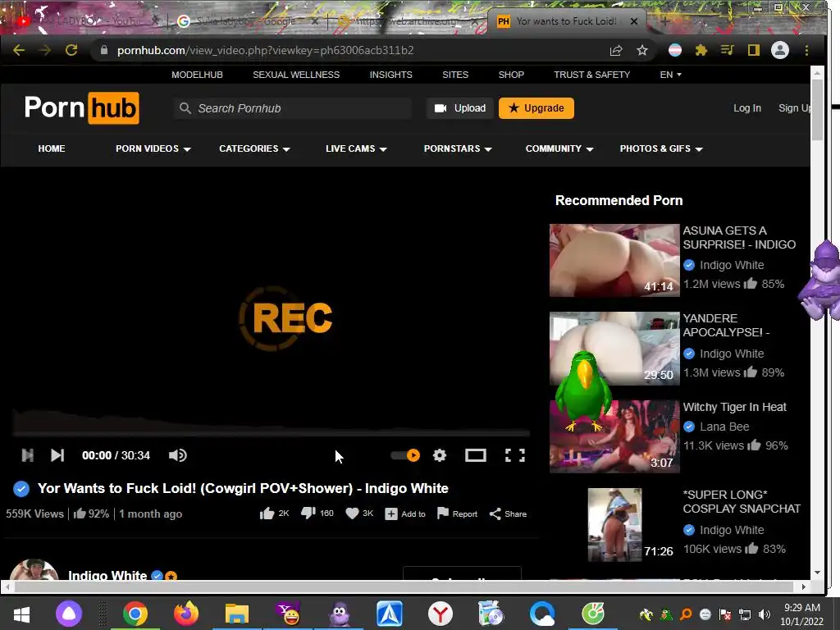Click the thumbs-down dislike icon

point(308,514)
